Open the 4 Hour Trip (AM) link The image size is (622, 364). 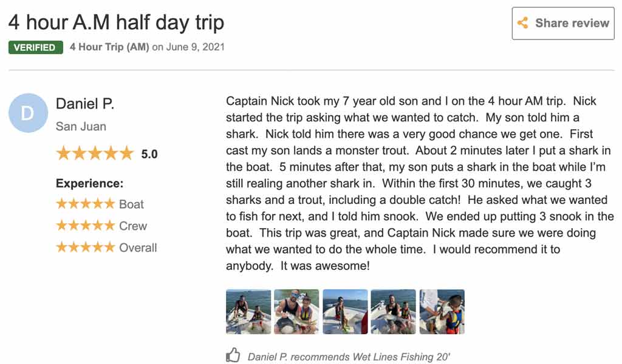pos(109,47)
